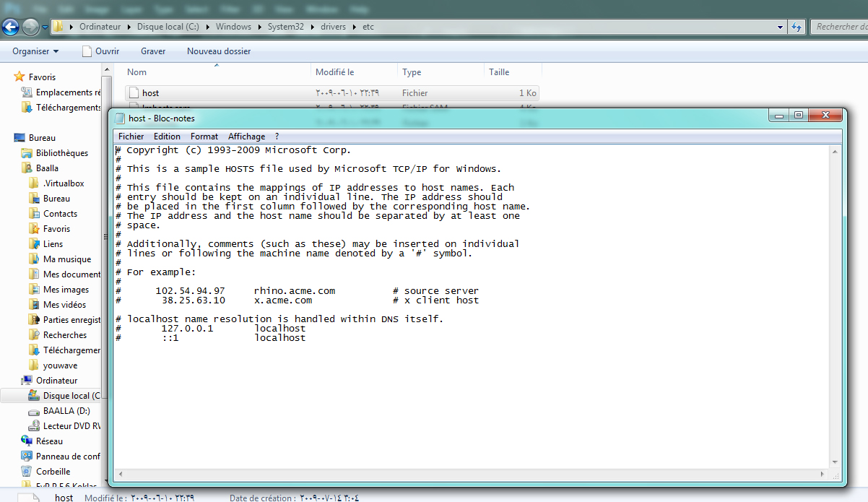Screen dimensions: 868x502
Task: Select Ordinateur in the navigation tree
Action: (50, 381)
